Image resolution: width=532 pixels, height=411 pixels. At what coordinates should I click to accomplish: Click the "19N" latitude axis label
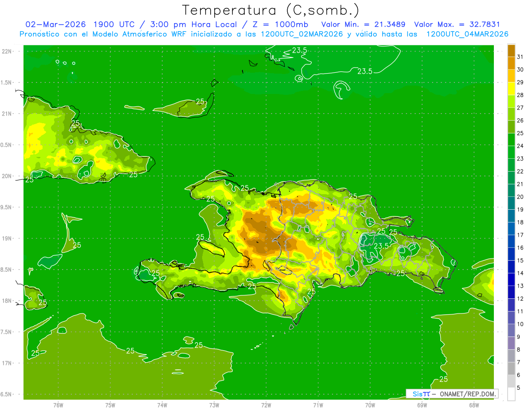(7, 239)
